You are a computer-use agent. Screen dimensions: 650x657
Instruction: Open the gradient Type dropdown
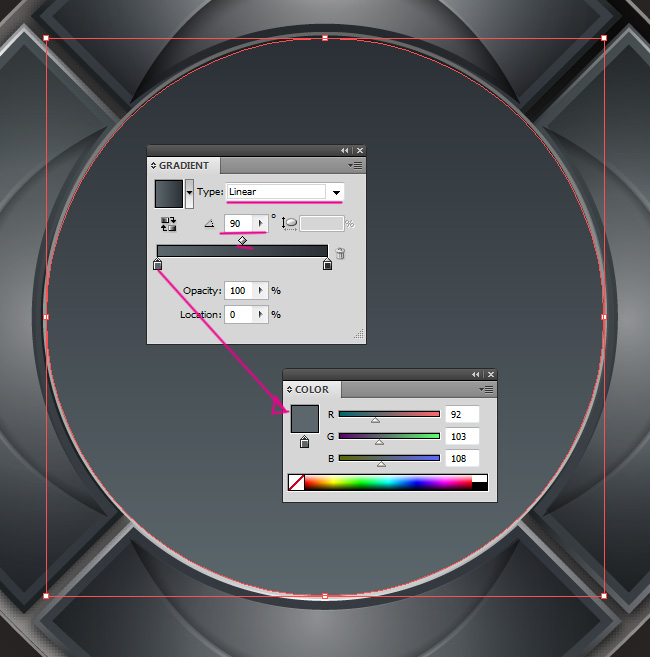coord(336,192)
